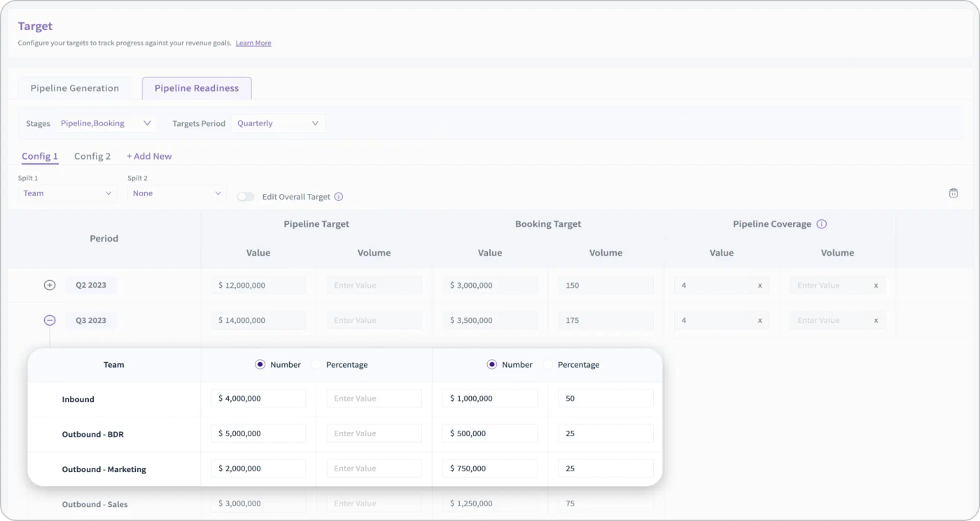The width and height of the screenshot is (980, 521).
Task: Open the Edit Overall Target info icon
Action: coord(339,197)
